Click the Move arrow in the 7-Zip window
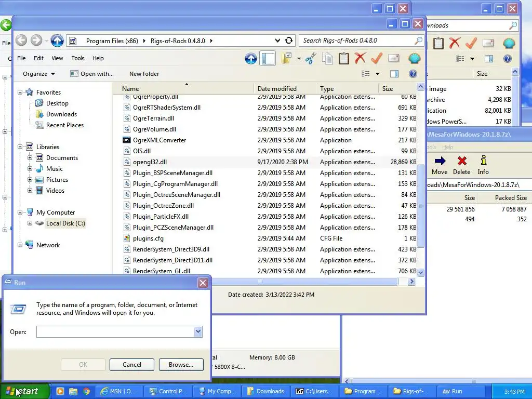This screenshot has height=399, width=532. (x=440, y=165)
